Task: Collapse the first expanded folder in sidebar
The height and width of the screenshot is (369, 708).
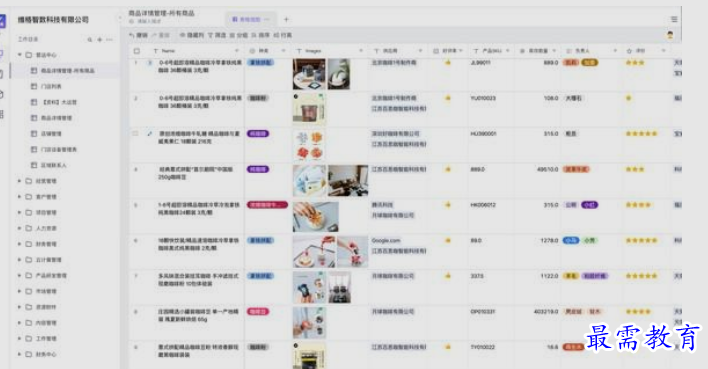Action: point(19,55)
